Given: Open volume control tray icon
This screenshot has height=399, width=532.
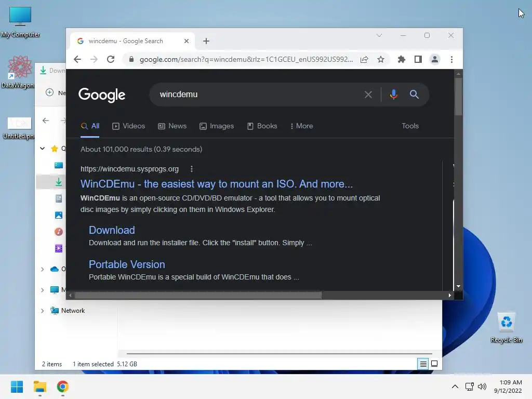Looking at the screenshot, I should 482,387.
